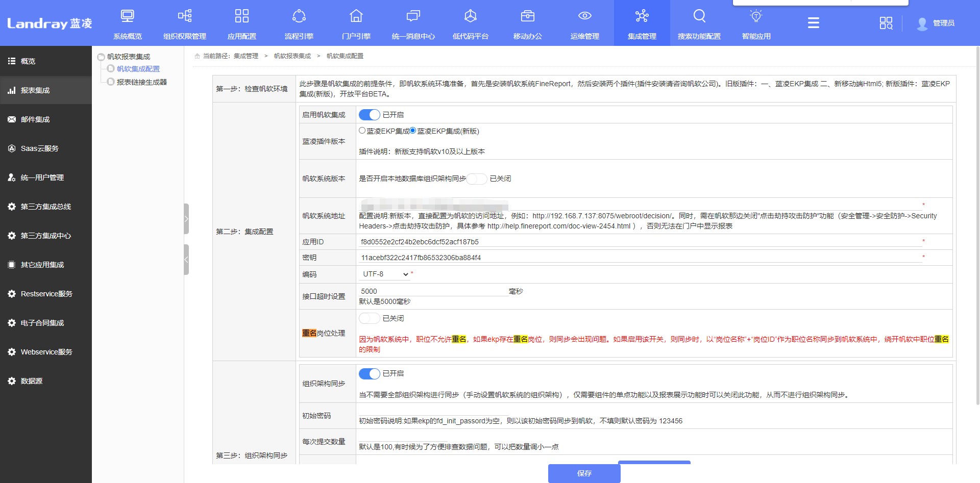980x483 pixels.
Task: Click the 其它应用集成 icon in sidebar
Action: [x=12, y=265]
